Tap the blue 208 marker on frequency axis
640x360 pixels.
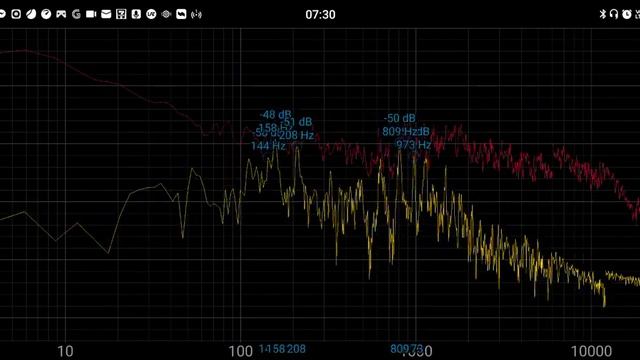click(x=296, y=349)
